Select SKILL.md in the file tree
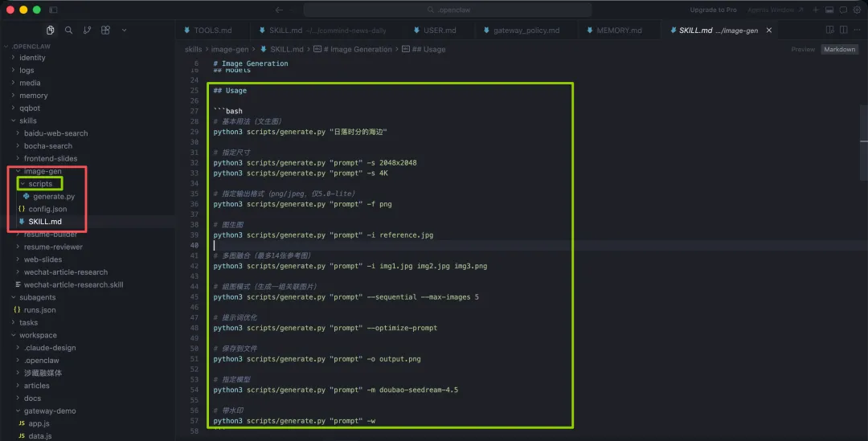Viewport: 868px width, 441px height. (45, 222)
